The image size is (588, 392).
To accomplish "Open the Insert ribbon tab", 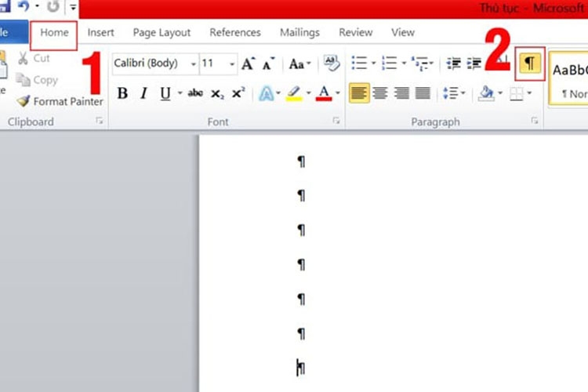I will tap(100, 33).
